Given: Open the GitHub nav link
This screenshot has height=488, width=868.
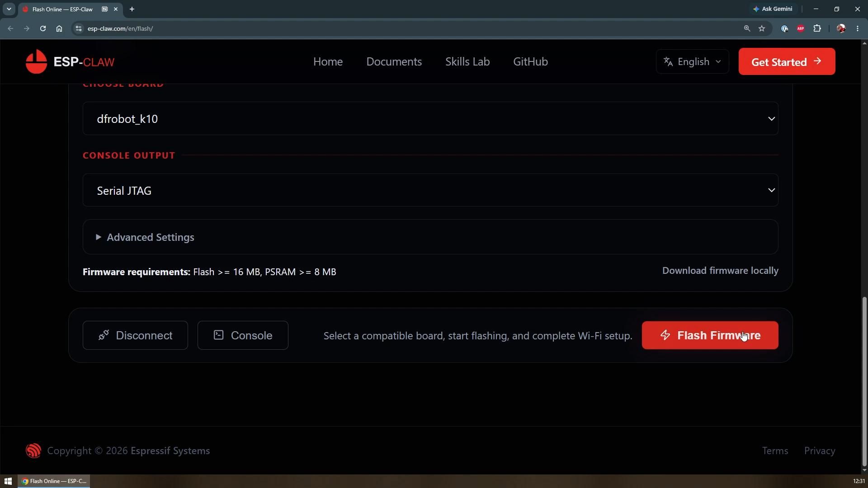Looking at the screenshot, I should pyautogui.click(x=530, y=61).
